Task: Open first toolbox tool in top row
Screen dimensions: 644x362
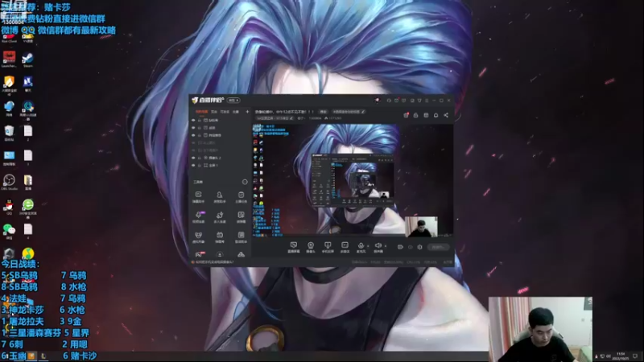Action: 198,196
